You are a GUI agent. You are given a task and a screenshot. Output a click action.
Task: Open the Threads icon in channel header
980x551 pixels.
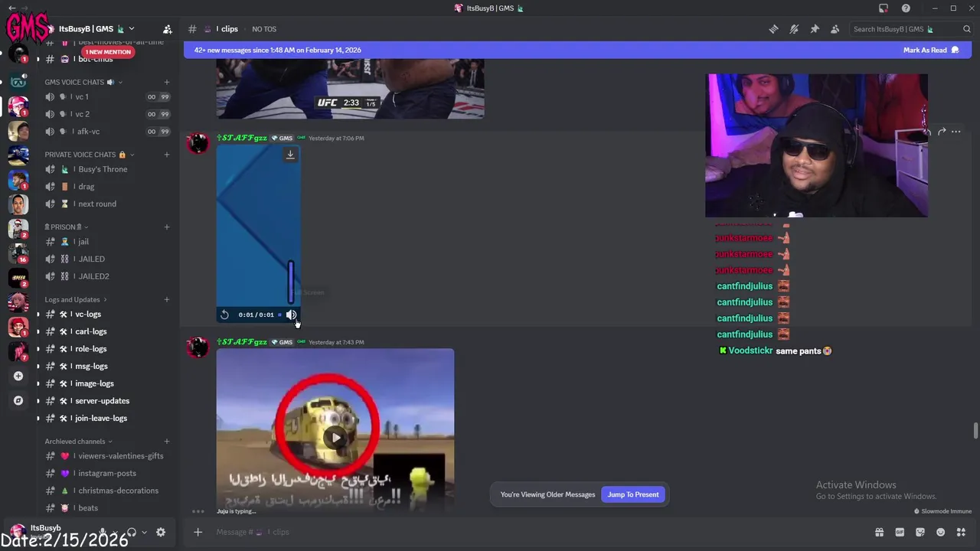click(x=773, y=29)
